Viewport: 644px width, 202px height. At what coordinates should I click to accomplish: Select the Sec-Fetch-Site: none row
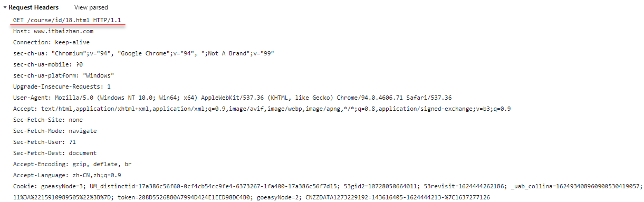(x=48, y=120)
